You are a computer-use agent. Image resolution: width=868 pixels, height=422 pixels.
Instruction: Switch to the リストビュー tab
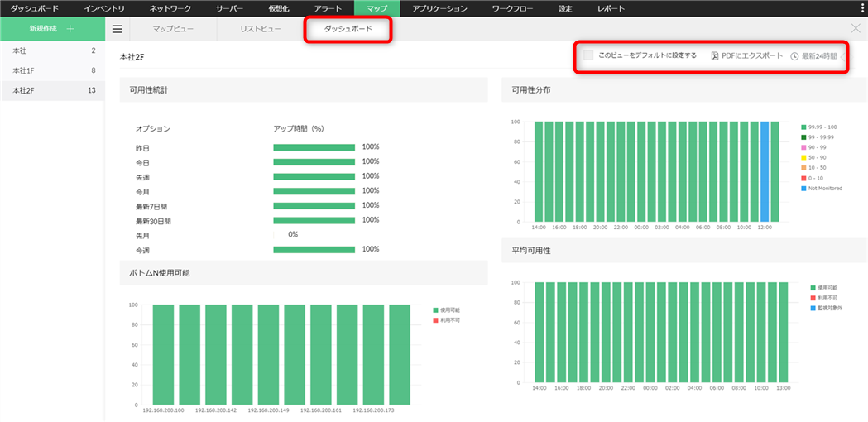(261, 29)
